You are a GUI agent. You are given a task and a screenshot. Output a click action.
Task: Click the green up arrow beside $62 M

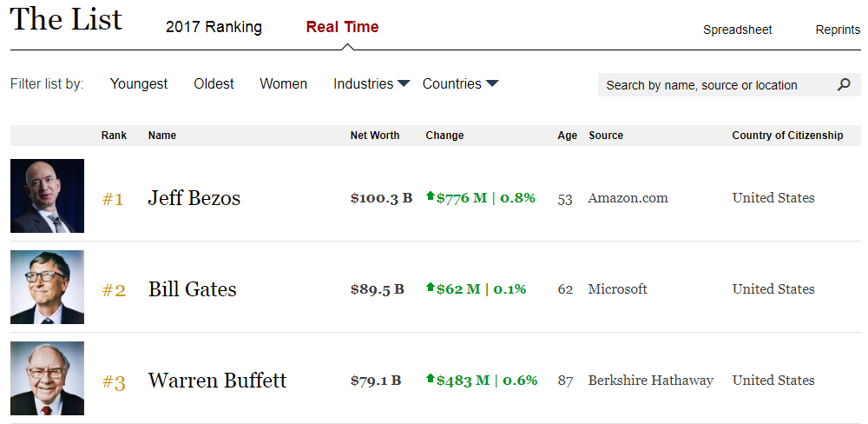(430, 288)
